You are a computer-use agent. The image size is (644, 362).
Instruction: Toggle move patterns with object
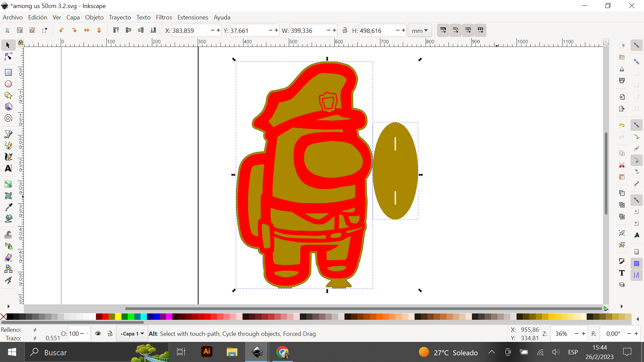pos(481,31)
